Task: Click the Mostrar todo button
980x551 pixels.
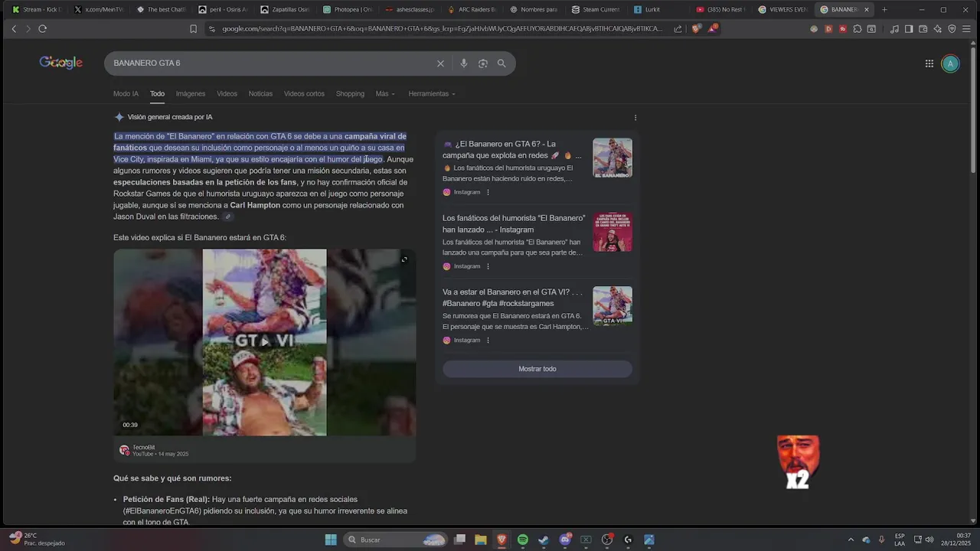Action: (x=537, y=369)
